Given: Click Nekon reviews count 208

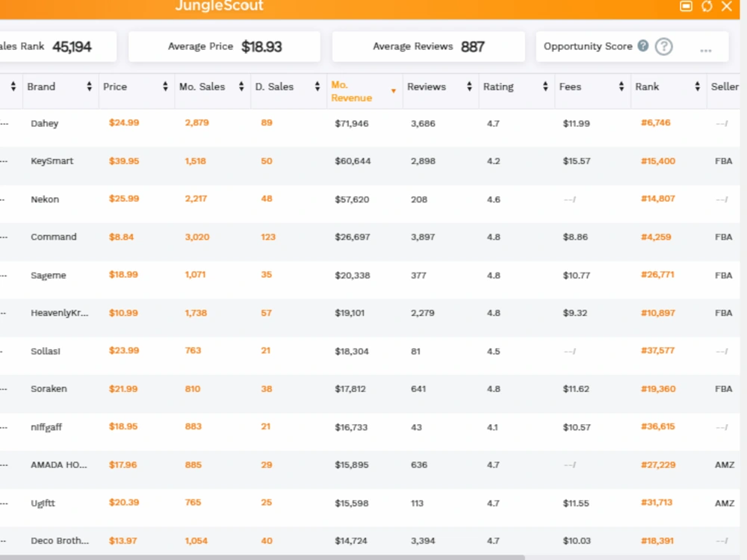Looking at the screenshot, I should coord(419,199).
